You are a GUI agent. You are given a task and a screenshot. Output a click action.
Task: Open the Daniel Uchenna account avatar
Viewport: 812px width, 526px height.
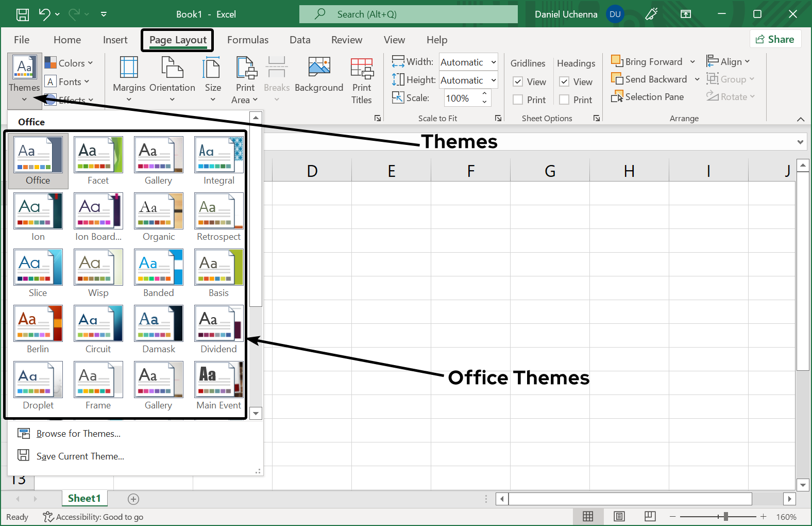point(615,14)
